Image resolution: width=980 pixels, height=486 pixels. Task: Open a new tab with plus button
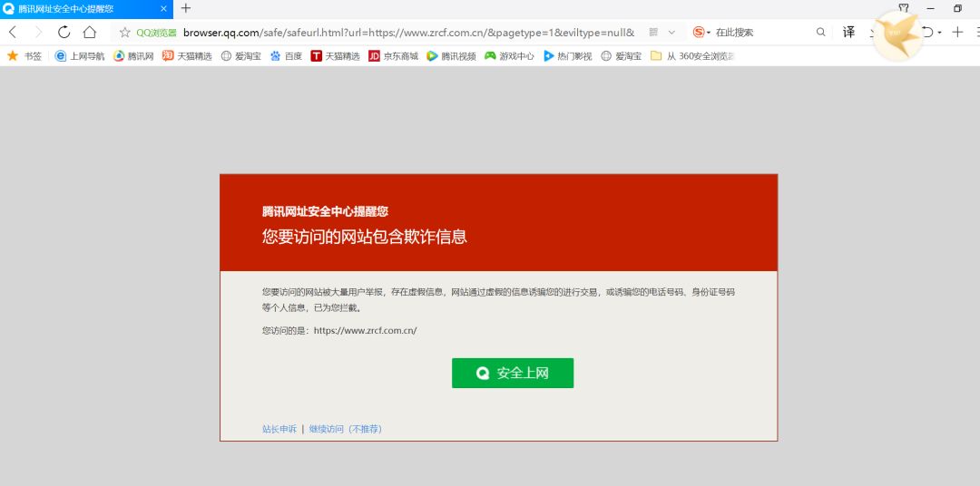(186, 8)
